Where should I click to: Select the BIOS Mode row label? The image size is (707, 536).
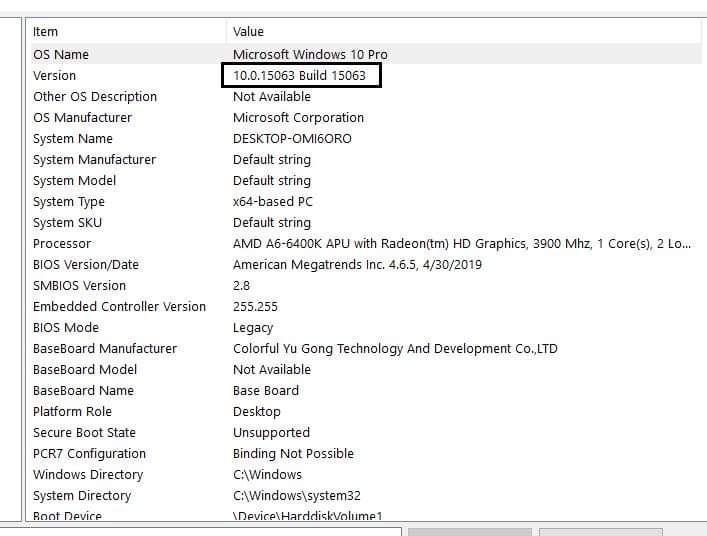click(x=66, y=328)
